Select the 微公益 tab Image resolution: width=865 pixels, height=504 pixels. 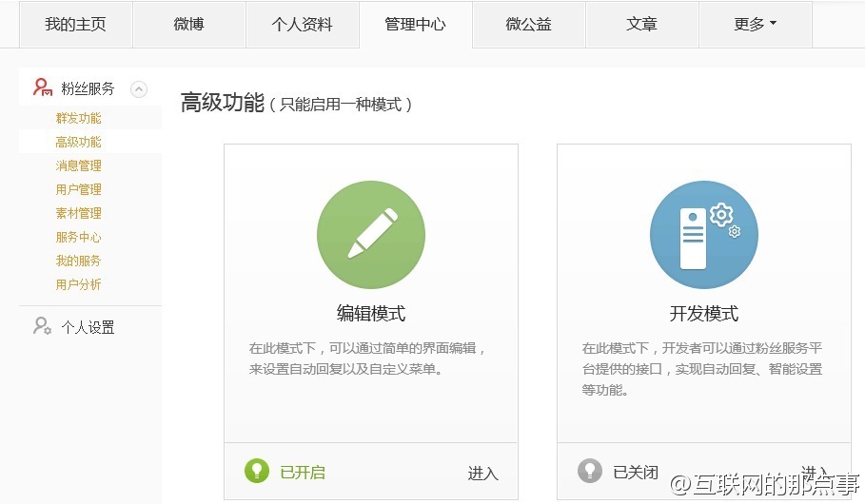(528, 25)
